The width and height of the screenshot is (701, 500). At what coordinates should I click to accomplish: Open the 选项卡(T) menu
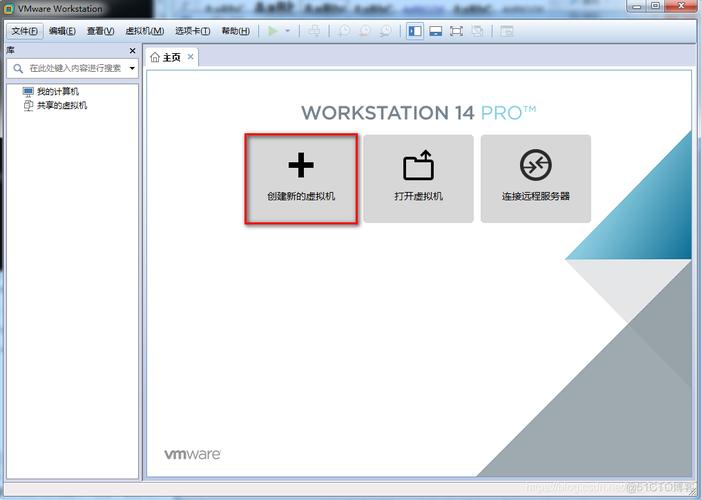click(192, 31)
